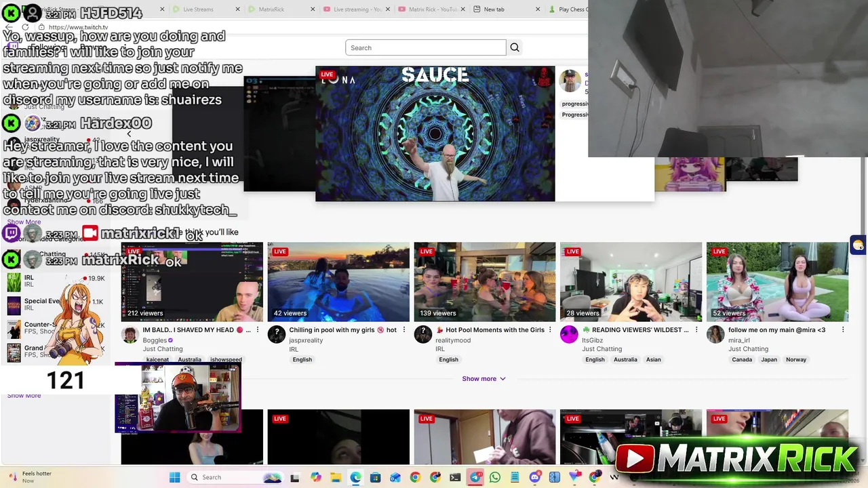
Task: Open stream title 'follow me on my main @mira <3'
Action: 776,330
